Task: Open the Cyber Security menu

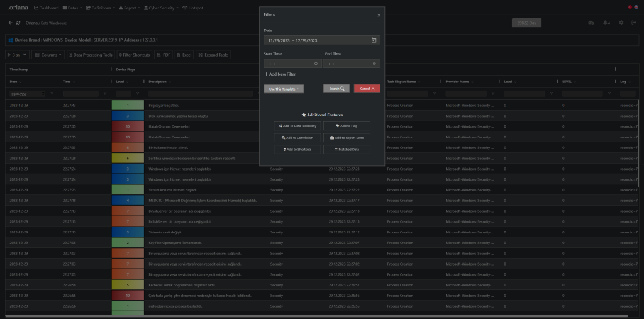Action: click(x=160, y=8)
